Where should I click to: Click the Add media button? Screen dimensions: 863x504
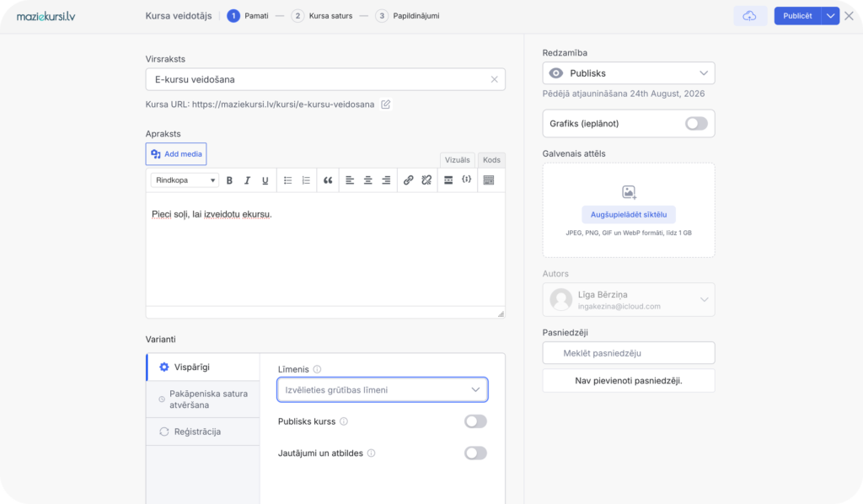pyautogui.click(x=176, y=154)
